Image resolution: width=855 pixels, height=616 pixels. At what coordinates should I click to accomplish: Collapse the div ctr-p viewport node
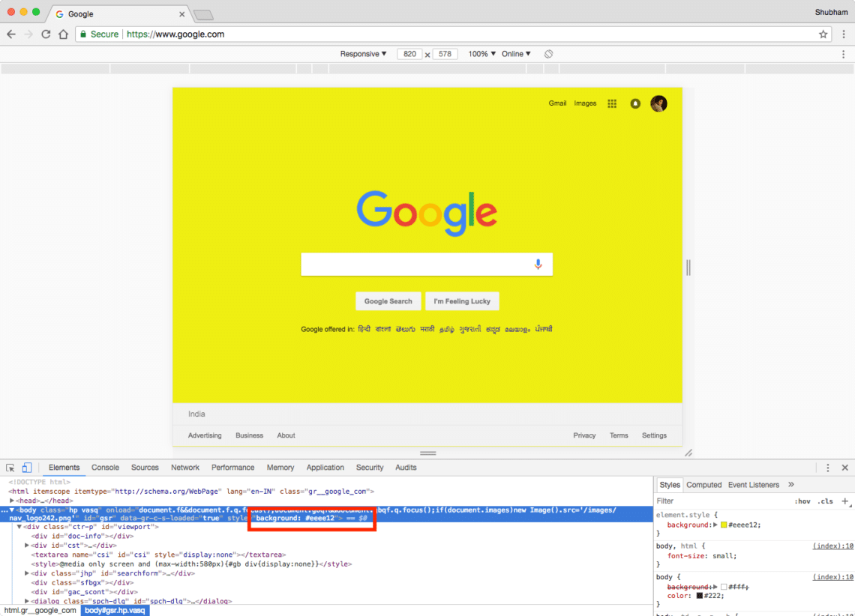[x=19, y=527]
